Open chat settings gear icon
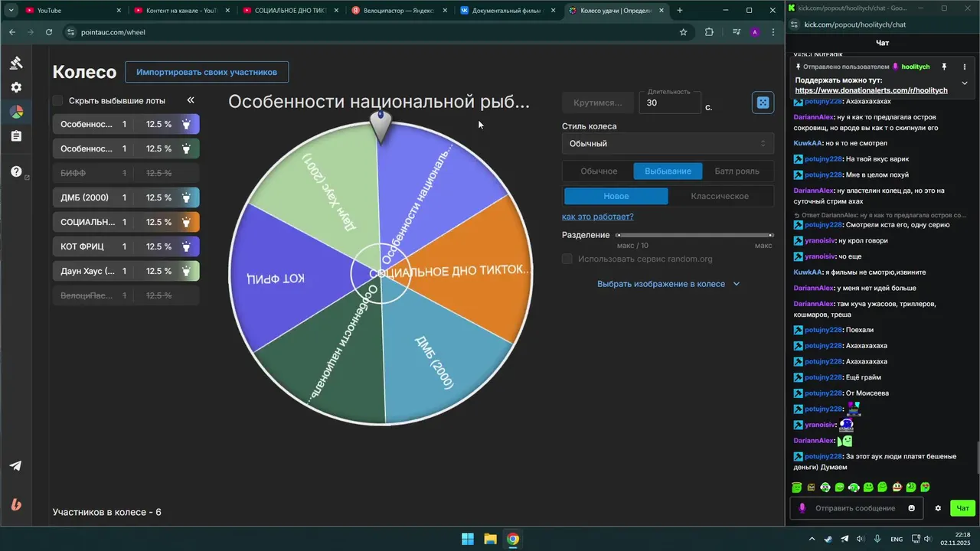The height and width of the screenshot is (551, 980). [x=938, y=508]
